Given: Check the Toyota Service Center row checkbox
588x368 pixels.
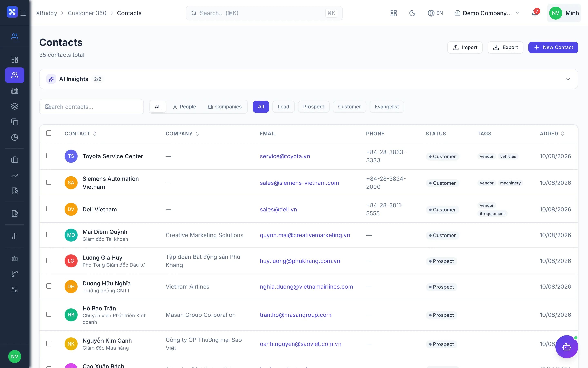Looking at the screenshot, I should coord(49,156).
